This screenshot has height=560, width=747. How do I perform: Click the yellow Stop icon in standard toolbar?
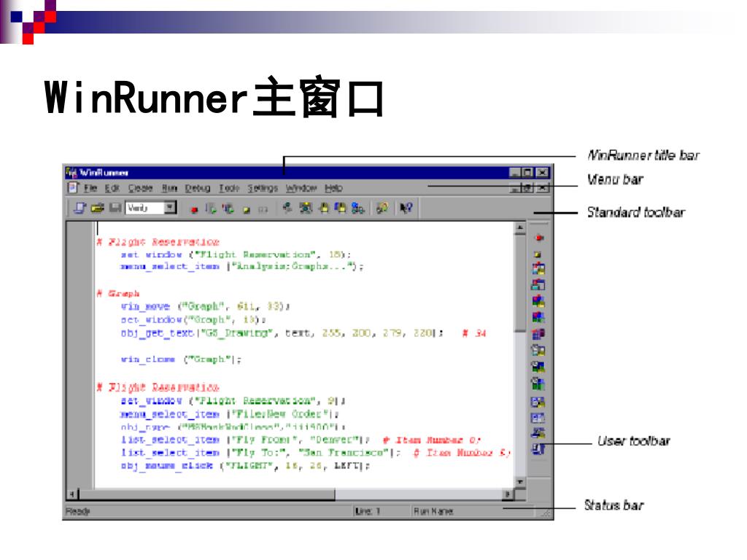247,210
